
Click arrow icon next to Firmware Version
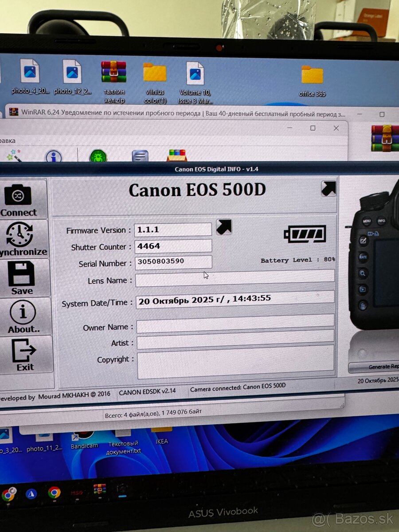coord(224,227)
